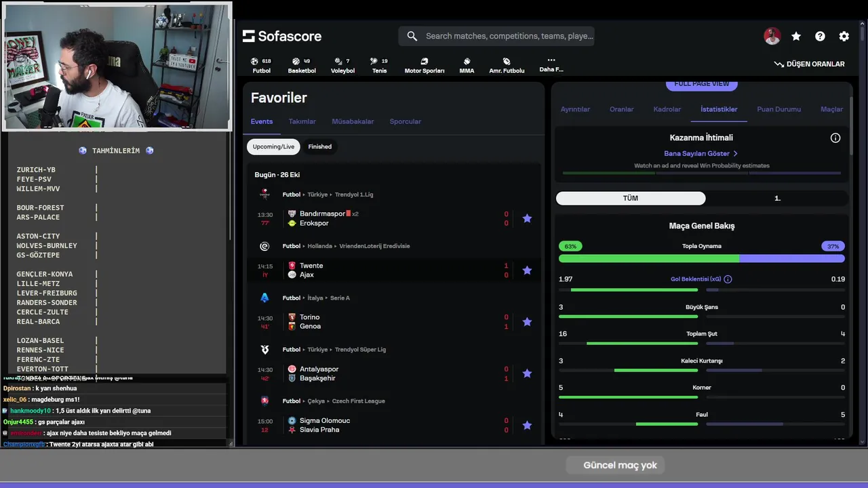
Task: Unfavorite the Sigma Olomouc-Slavia Praha star
Action: tap(527, 425)
